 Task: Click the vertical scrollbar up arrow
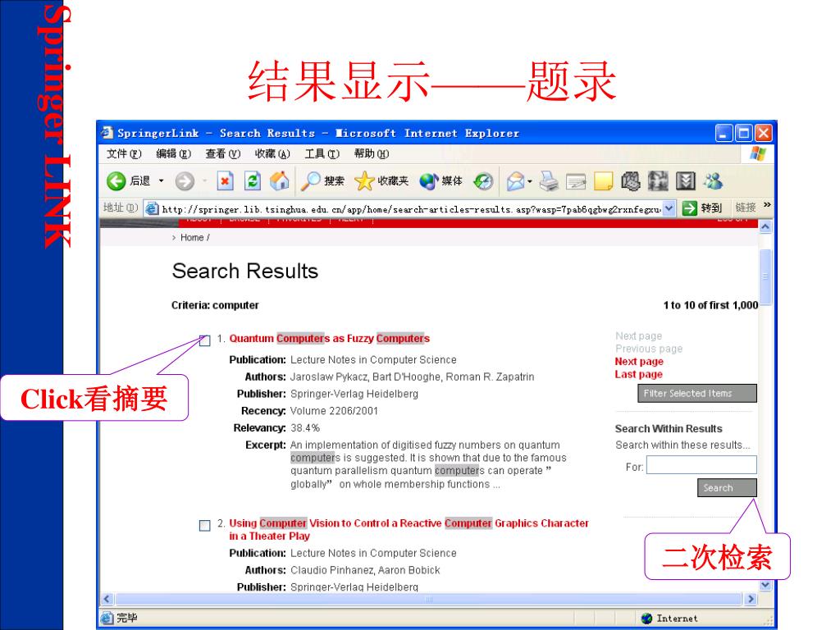click(765, 226)
